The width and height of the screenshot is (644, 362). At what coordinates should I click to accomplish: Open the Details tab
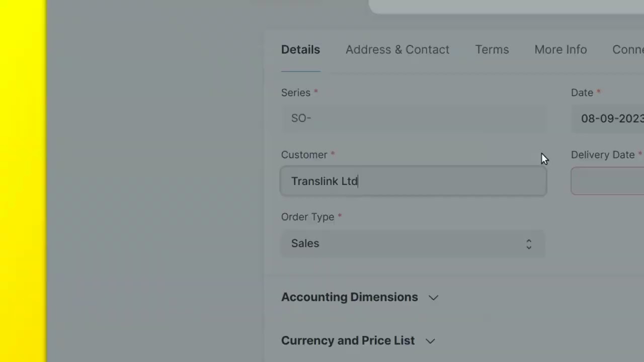click(x=300, y=50)
